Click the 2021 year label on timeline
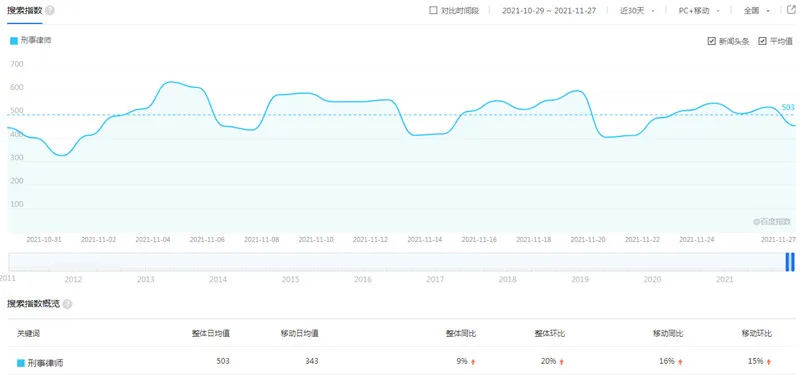Viewport: 800px width, 378px height. coord(724,280)
